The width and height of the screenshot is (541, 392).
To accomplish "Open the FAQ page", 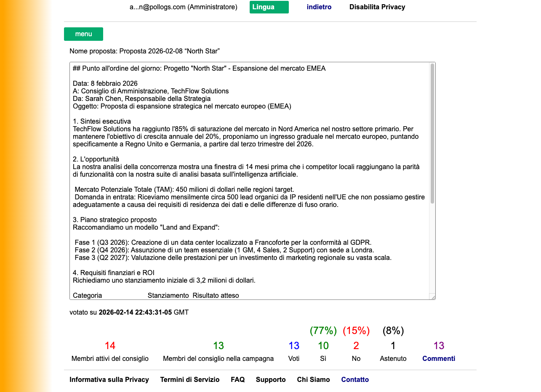I will pos(238,379).
